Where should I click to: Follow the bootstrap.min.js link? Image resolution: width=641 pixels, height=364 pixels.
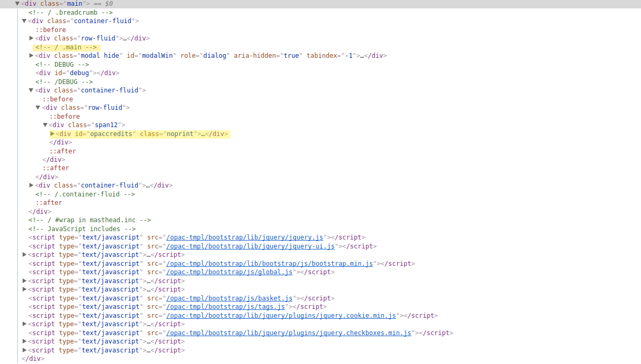pyautogui.click(x=269, y=264)
